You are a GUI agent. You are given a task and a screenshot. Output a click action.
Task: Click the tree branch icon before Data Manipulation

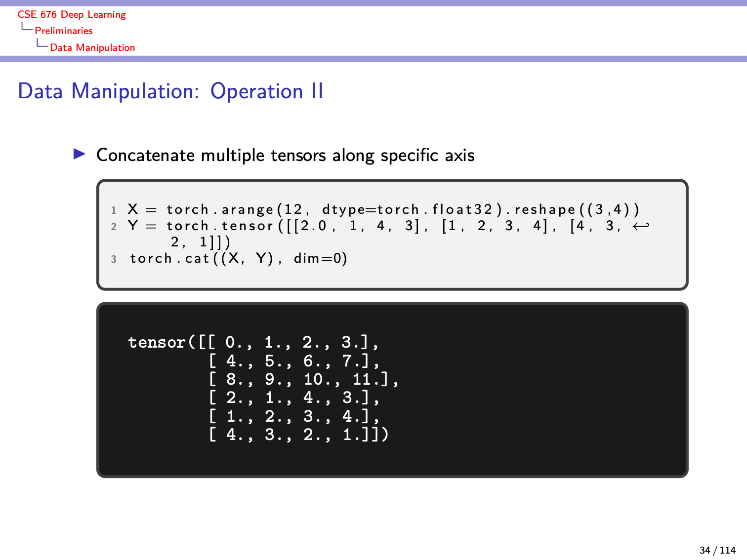pyautogui.click(x=42, y=43)
